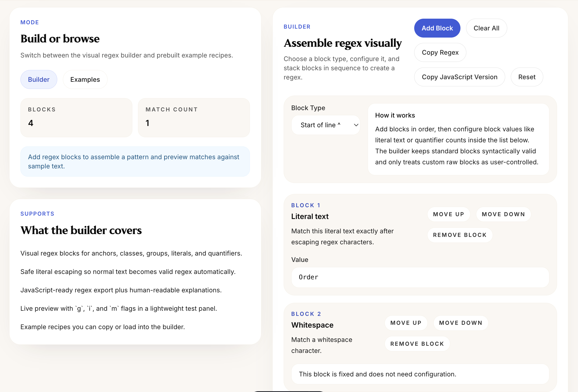Click the 'BLOCK 2' label
The width and height of the screenshot is (578, 392).
[306, 314]
